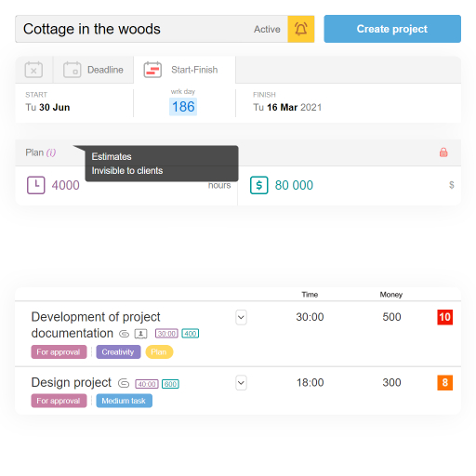This screenshot has height=476, width=476.
Task: Expand the Design project row chevron
Action: 241,383
